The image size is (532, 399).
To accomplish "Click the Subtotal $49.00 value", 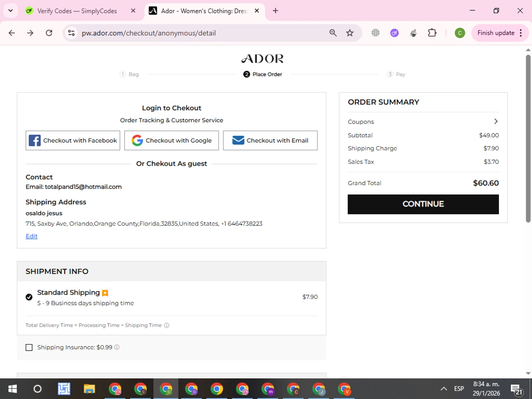I will click(489, 135).
